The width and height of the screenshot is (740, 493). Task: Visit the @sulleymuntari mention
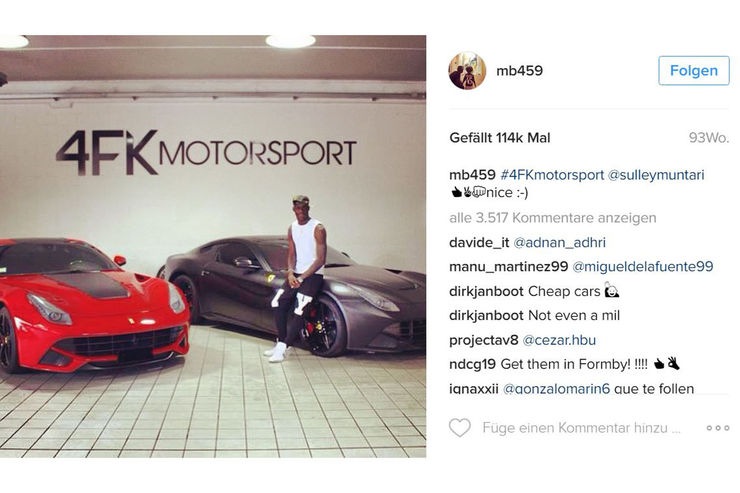(656, 175)
